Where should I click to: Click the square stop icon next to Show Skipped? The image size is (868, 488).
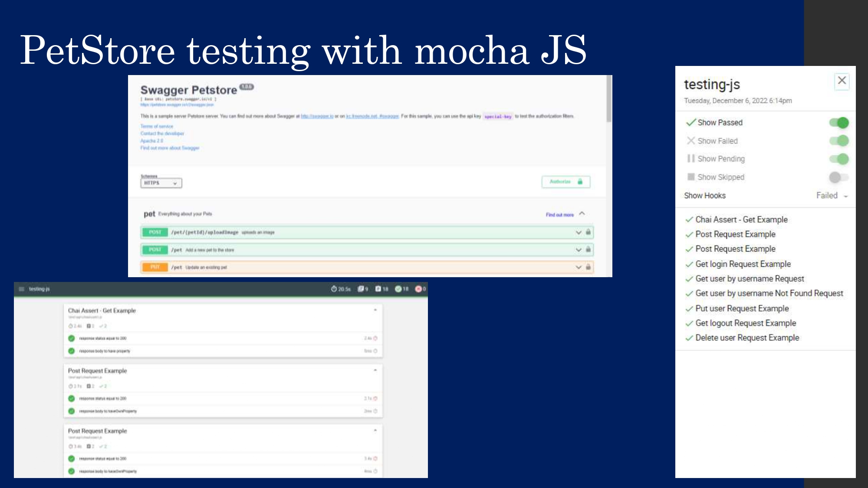[691, 177]
